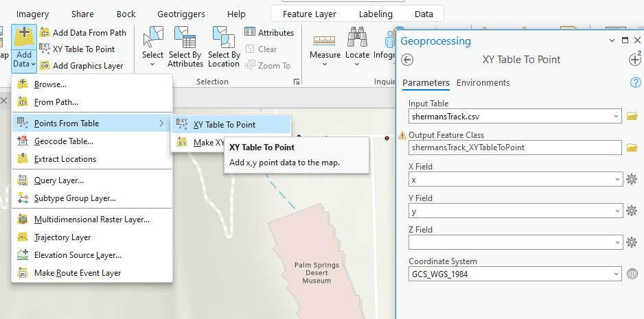Open Geoprocessing help question mark

(x=635, y=82)
